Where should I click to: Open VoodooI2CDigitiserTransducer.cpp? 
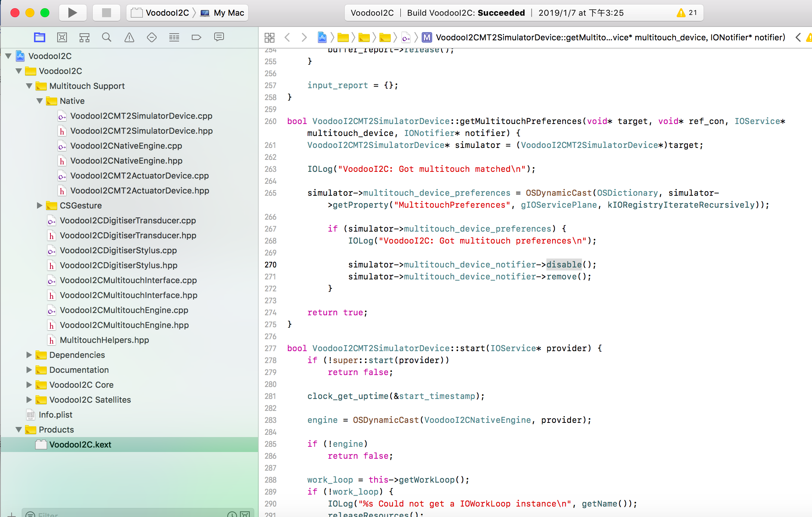pyautogui.click(x=128, y=220)
